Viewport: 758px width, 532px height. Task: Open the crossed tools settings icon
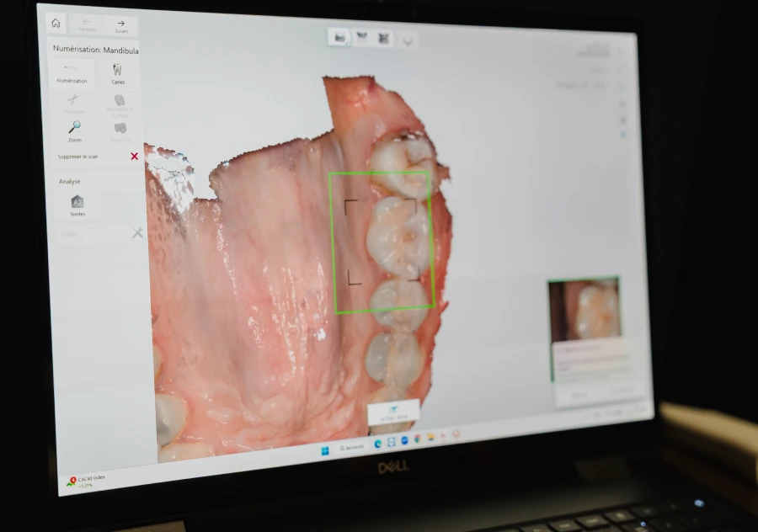pyautogui.click(x=137, y=233)
